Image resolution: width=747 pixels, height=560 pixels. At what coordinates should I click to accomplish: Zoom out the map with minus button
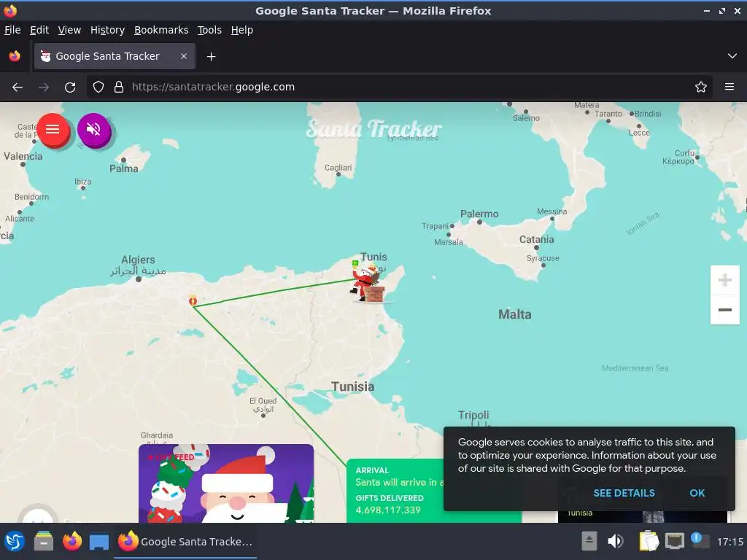coord(724,309)
